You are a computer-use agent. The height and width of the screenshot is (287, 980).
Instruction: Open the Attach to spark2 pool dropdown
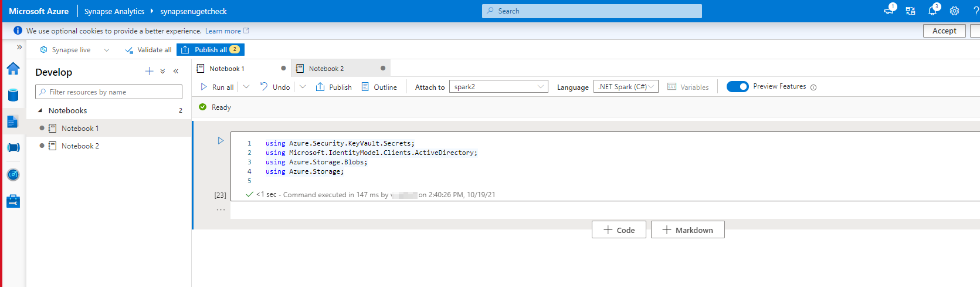point(499,86)
